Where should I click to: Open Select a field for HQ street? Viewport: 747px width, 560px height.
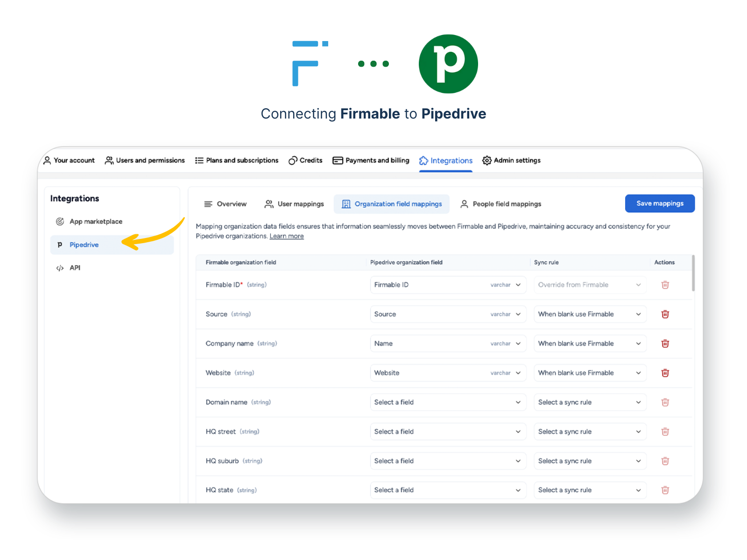click(448, 432)
